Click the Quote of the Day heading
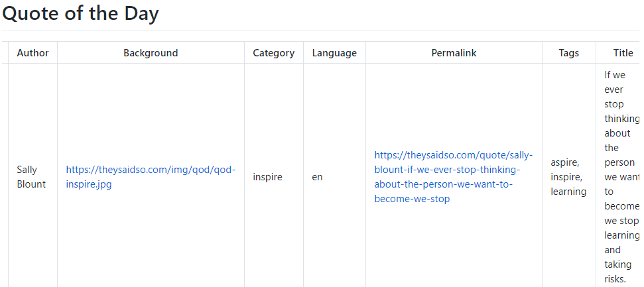Screen dimensions: 644x287 (x=80, y=13)
